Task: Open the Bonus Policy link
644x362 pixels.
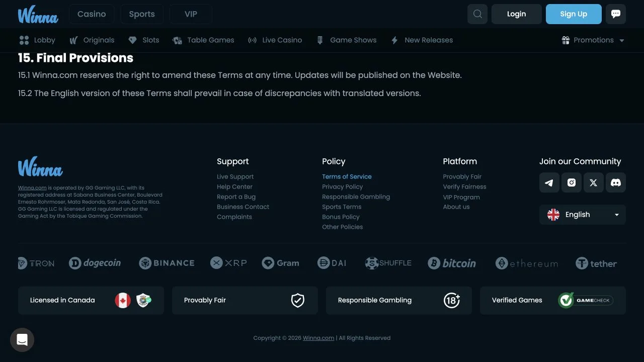Action: point(341,217)
